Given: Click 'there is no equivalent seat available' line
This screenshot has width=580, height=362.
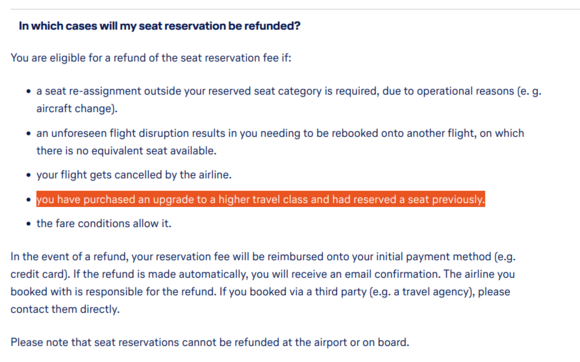Looking at the screenshot, I should click(126, 151).
